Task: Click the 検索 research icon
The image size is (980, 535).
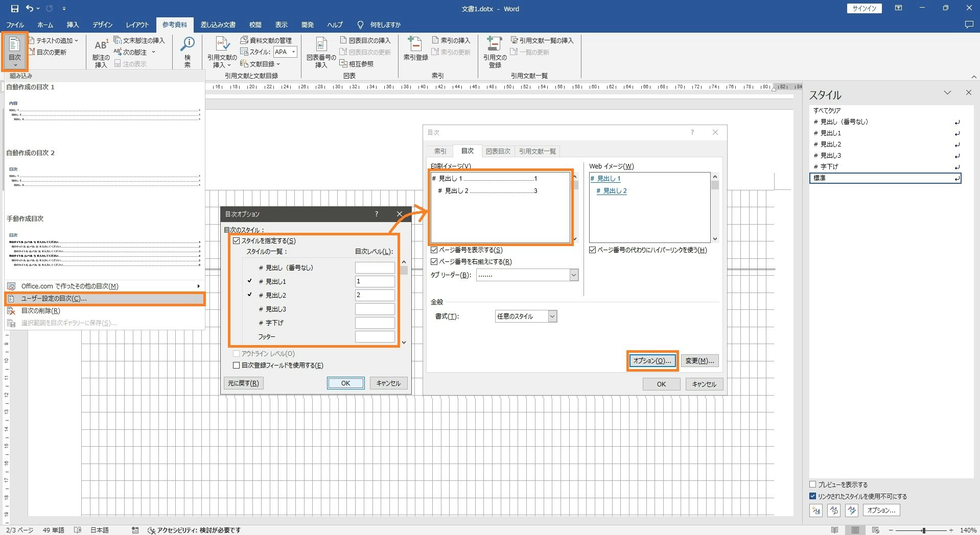Action: click(188, 52)
